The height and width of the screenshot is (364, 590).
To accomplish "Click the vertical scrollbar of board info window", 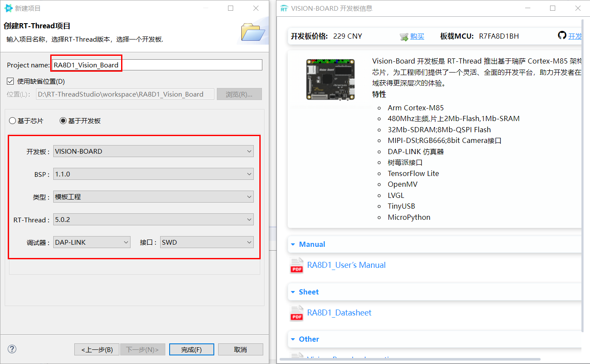I will (x=583, y=175).
